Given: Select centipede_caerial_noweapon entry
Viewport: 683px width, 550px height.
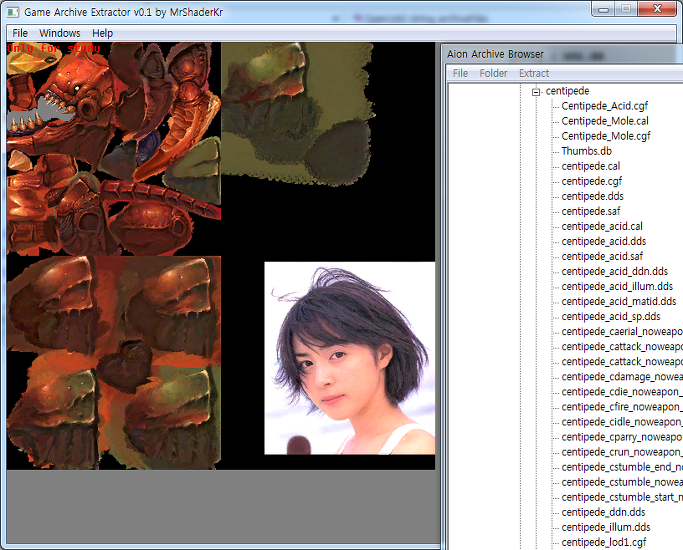Looking at the screenshot, I should point(622,332).
